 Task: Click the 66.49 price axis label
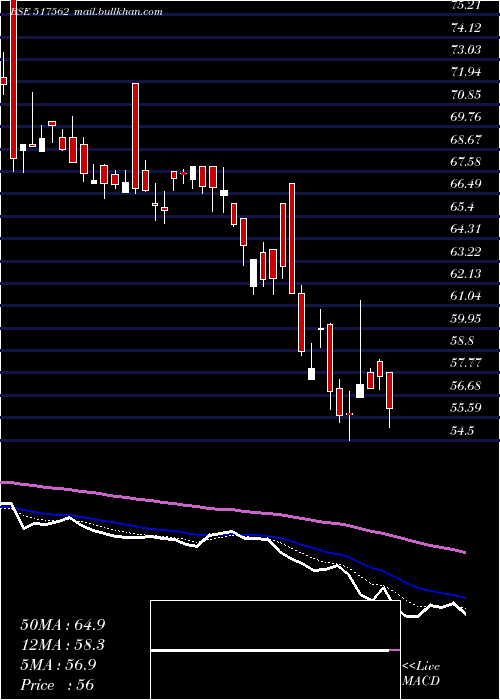[467, 184]
